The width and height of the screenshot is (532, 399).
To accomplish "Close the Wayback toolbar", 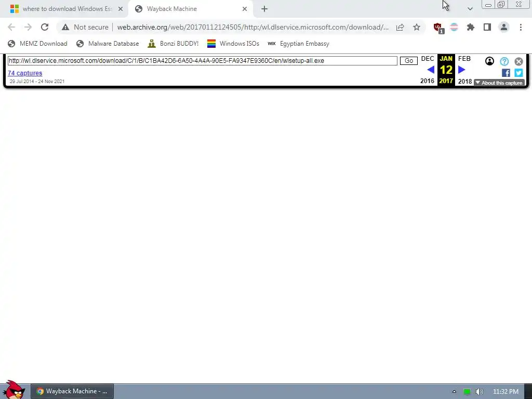I will (x=518, y=61).
